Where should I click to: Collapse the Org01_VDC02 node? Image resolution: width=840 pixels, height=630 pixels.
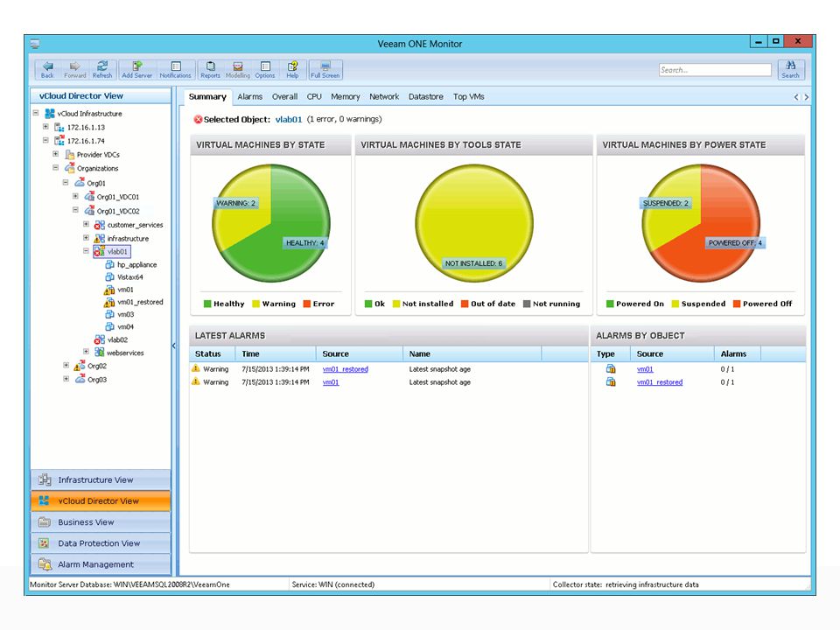coord(75,210)
